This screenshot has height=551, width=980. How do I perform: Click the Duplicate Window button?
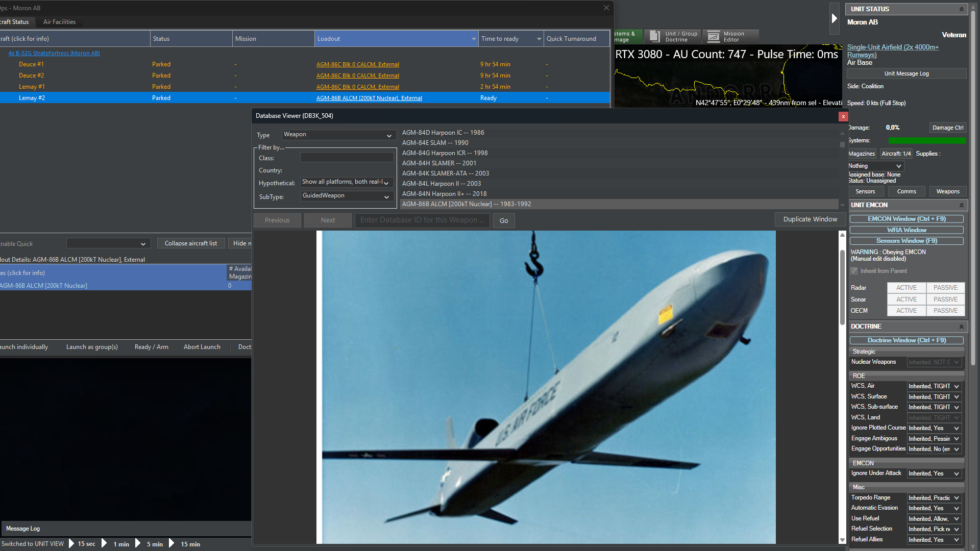coord(810,219)
